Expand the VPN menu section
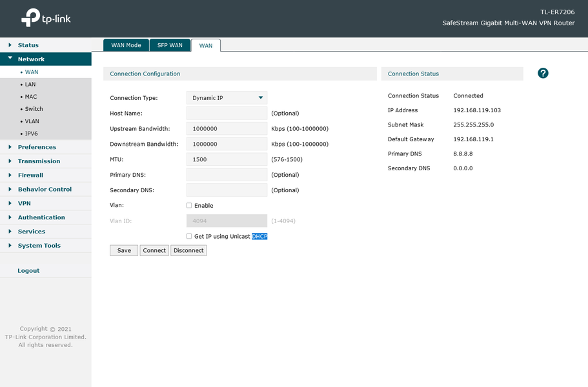 [x=46, y=203]
